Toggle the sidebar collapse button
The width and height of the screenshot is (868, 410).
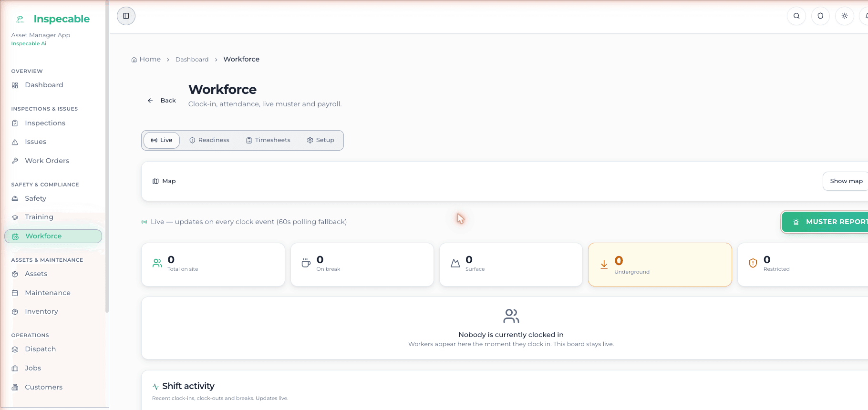(x=126, y=16)
